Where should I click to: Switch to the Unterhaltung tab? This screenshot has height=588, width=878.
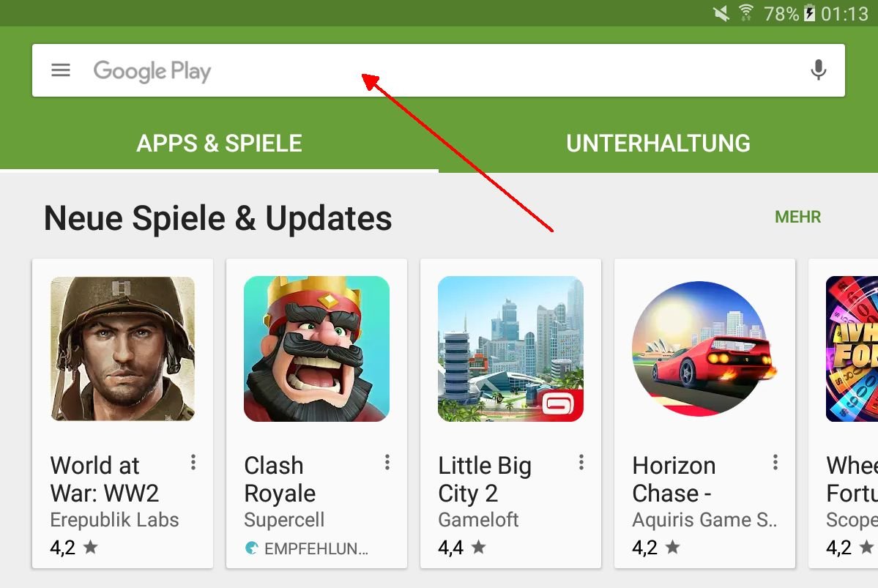(658, 144)
